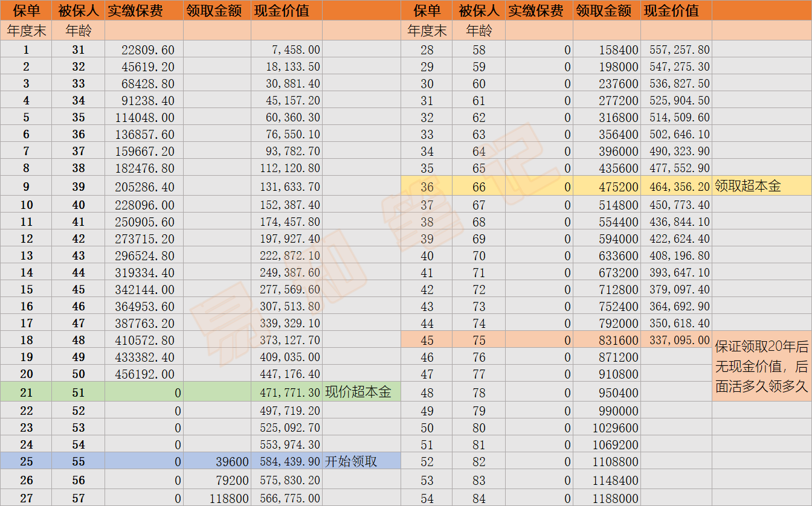This screenshot has width=812, height=506.
Task: Select premium cell 228096.00
Action: tap(144, 205)
